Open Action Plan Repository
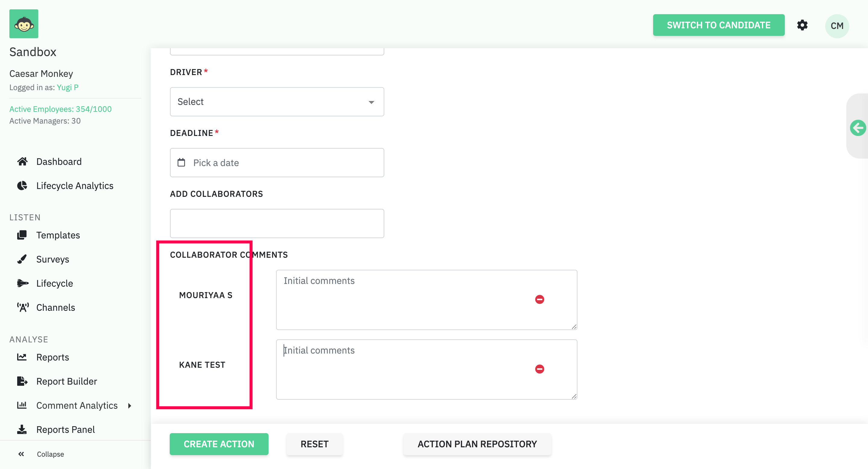Image resolution: width=868 pixels, height=469 pixels. [477, 444]
